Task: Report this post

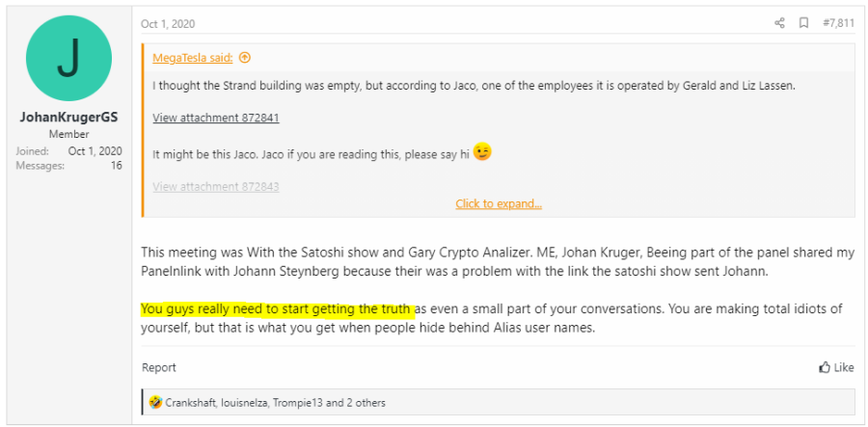Action: pyautogui.click(x=159, y=367)
